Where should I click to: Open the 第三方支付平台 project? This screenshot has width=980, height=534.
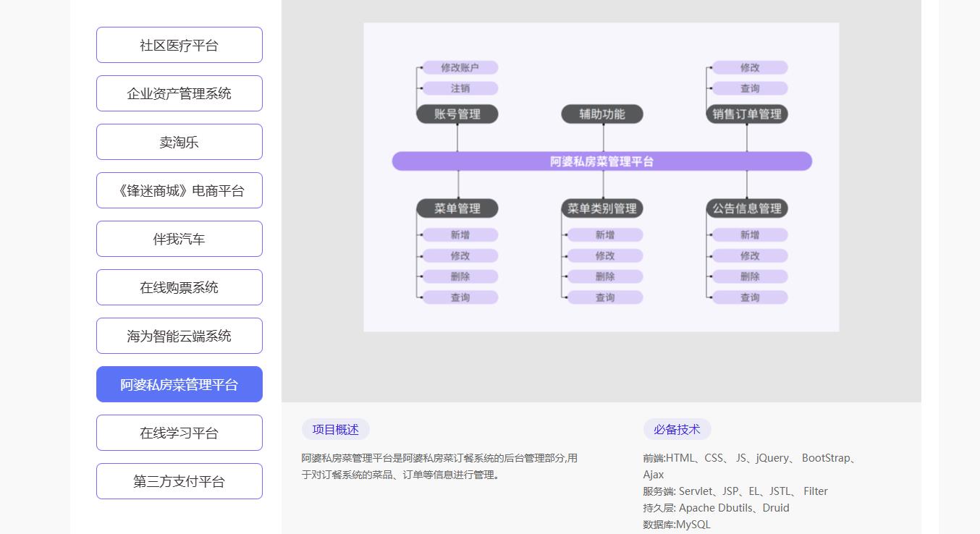click(x=179, y=481)
